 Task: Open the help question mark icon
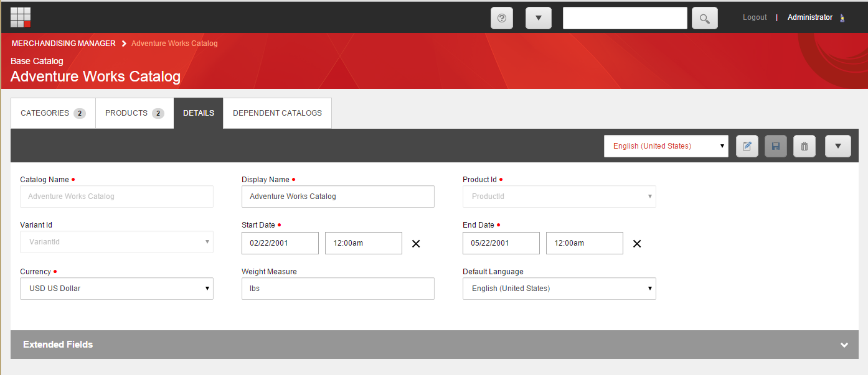pos(502,18)
